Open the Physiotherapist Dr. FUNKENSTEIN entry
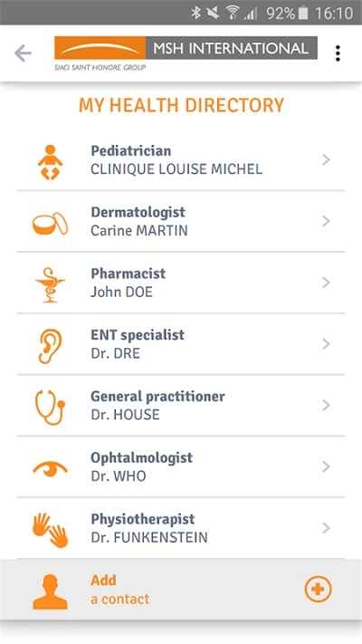The height and width of the screenshot is (644, 362). (181, 528)
